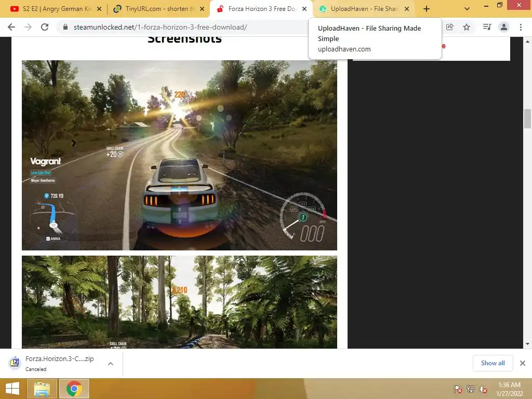This screenshot has height=399, width=532.
Task: Close the YouTube Angry German Kid tab
Action: pos(99,9)
